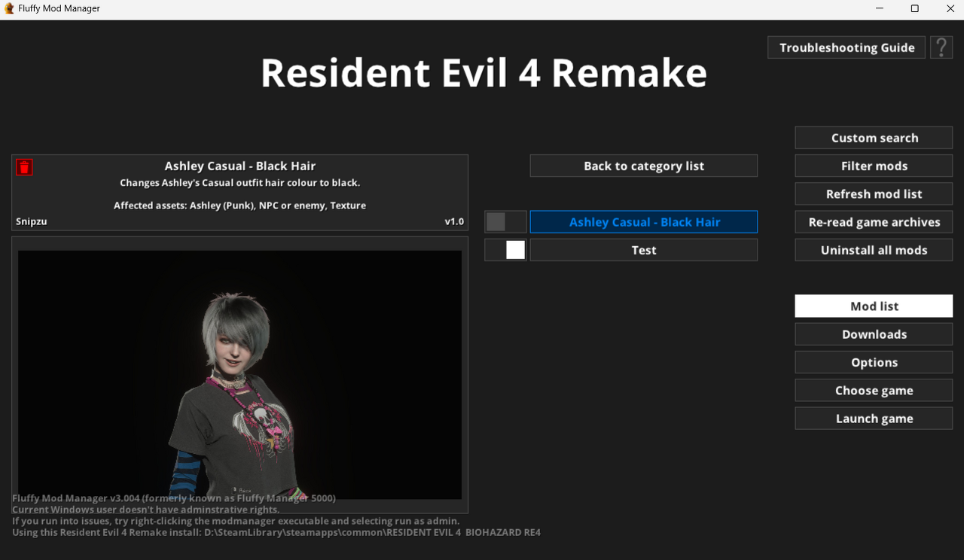The width and height of the screenshot is (964, 560).
Task: Maximize the Fluffy Mod Manager window
Action: click(914, 8)
